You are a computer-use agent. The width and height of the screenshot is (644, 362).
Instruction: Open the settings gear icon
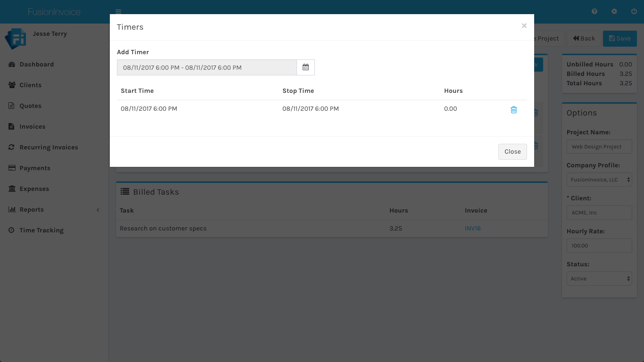point(614,12)
